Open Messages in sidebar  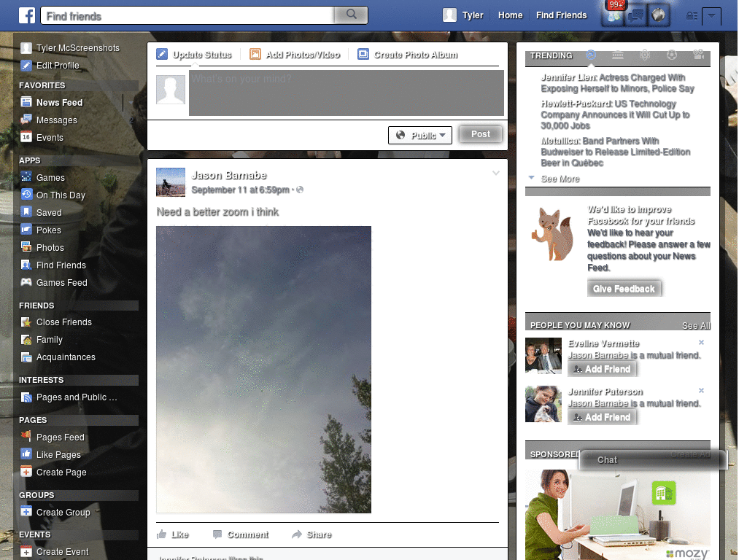(x=49, y=120)
